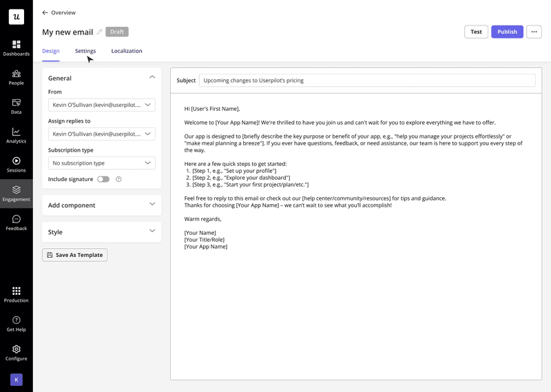The image size is (551, 392).
Task: Open Sessions in the sidebar
Action: point(16,164)
